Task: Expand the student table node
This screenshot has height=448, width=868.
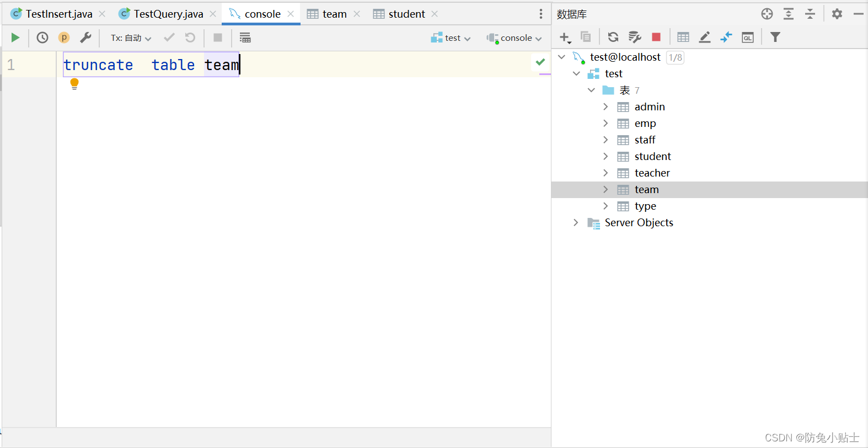Action: pyautogui.click(x=606, y=156)
